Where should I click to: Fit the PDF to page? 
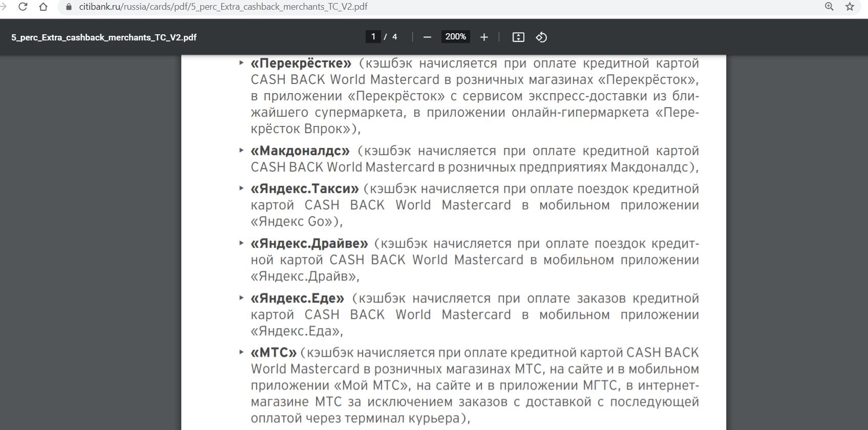[x=518, y=37]
